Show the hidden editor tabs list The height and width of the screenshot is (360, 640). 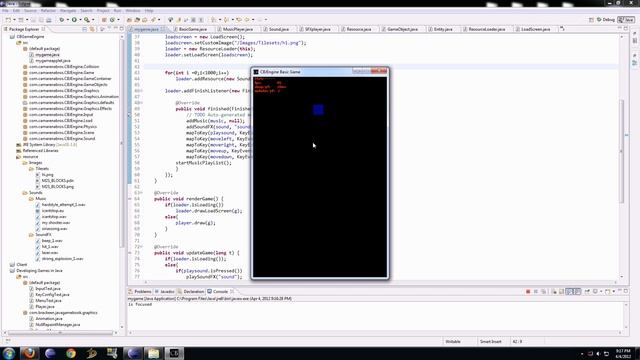coord(562,29)
